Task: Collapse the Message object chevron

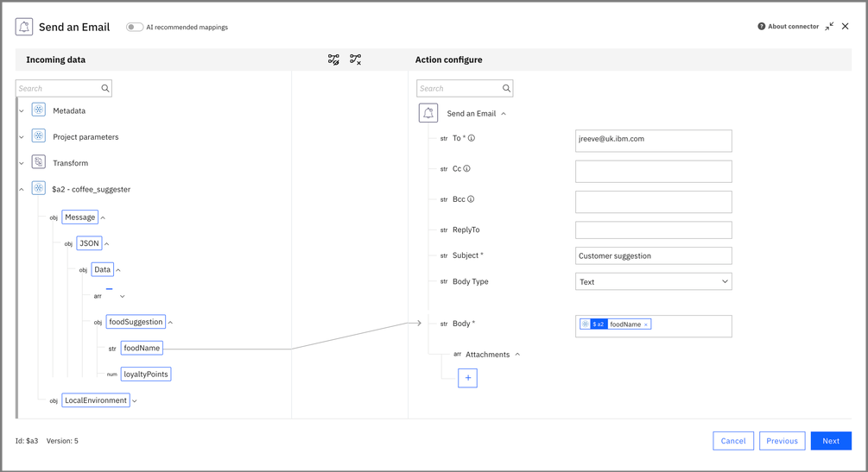Action: pos(103,218)
